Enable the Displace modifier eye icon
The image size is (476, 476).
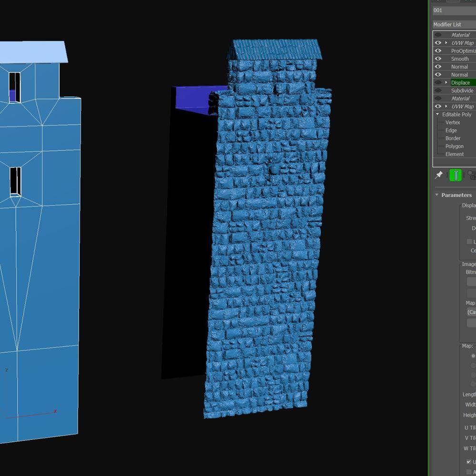point(438,82)
